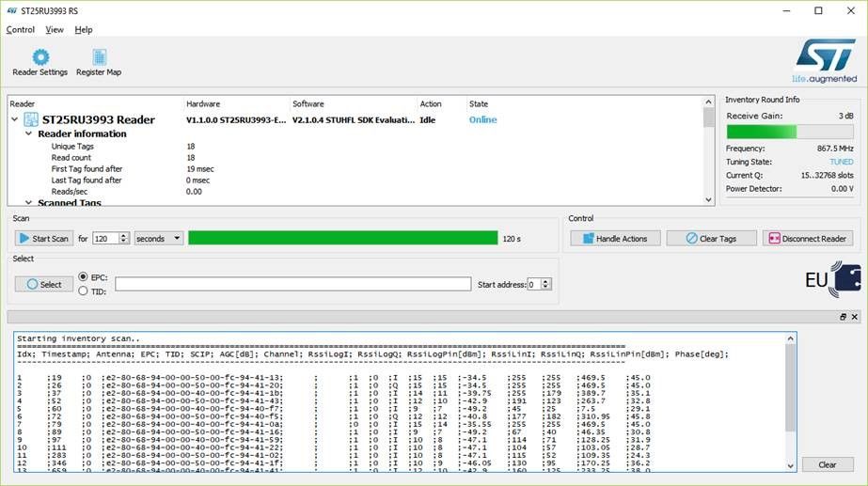Image resolution: width=868 pixels, height=486 pixels.
Task: Click the green scan progress bar
Action: 343,238
